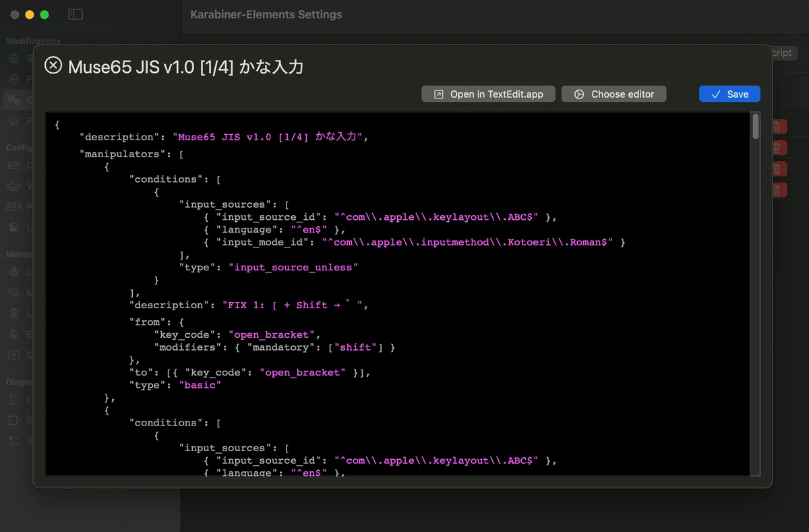The height and width of the screenshot is (532, 809).
Task: Click the checkmark icon on Save
Action: 716,94
